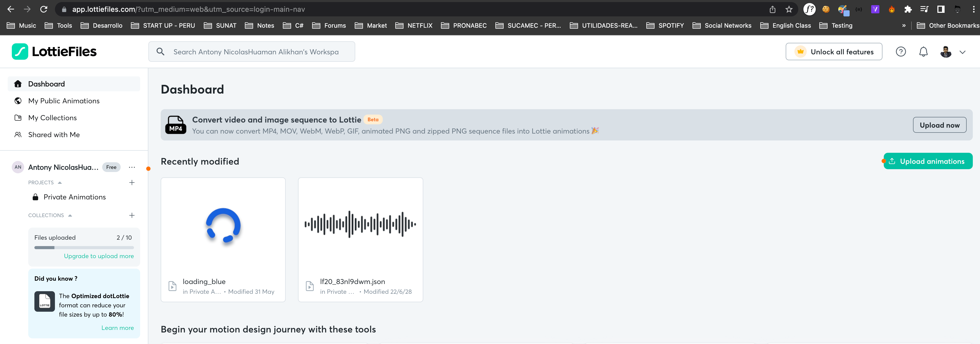Collapse the PROJECTS section arrow

click(60, 183)
